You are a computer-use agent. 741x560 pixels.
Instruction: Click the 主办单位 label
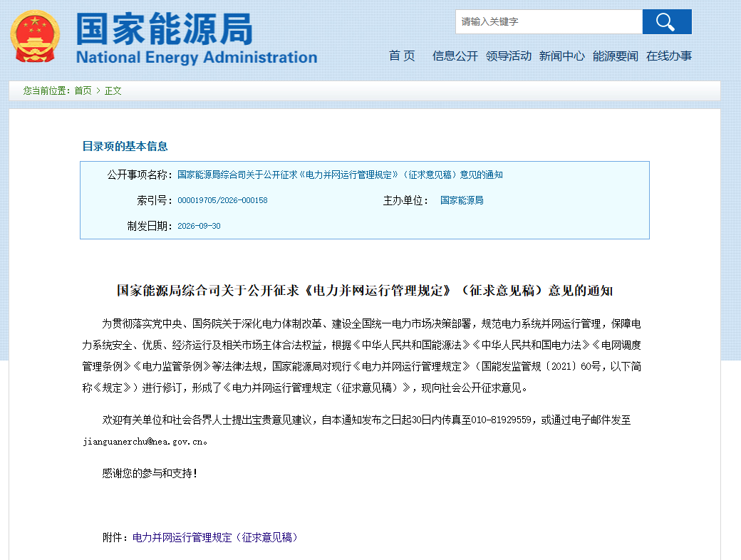click(405, 200)
